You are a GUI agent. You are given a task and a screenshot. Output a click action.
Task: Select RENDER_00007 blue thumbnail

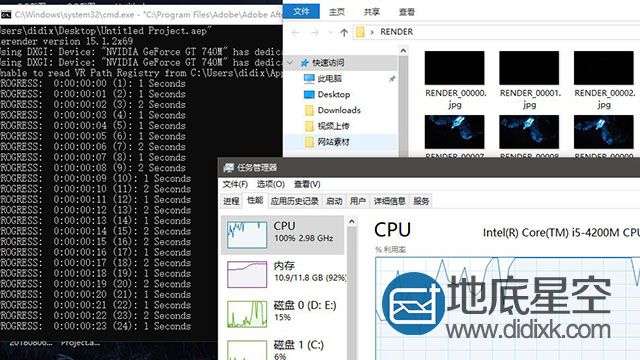455,132
